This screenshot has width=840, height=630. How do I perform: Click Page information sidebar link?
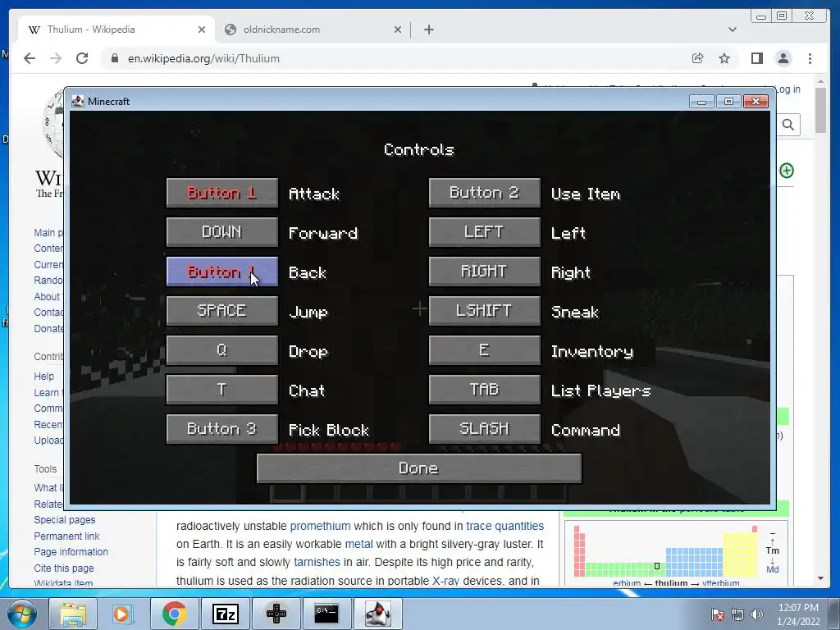click(x=71, y=552)
